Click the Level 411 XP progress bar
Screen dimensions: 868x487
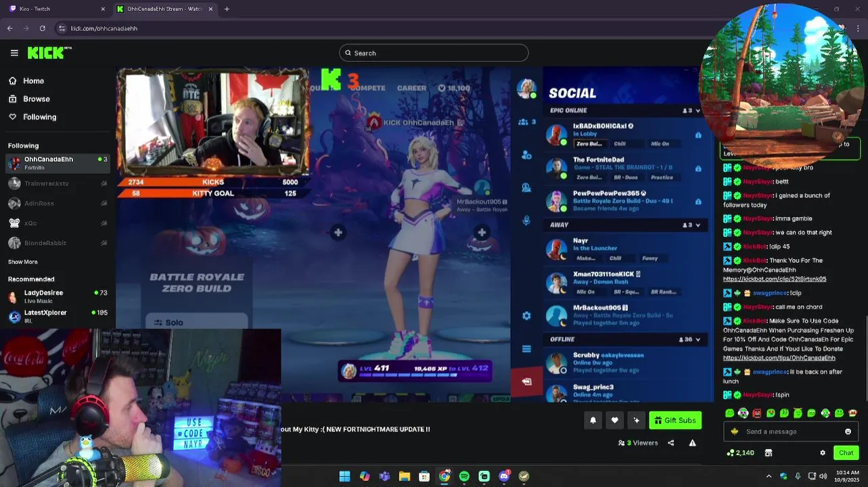415,371
